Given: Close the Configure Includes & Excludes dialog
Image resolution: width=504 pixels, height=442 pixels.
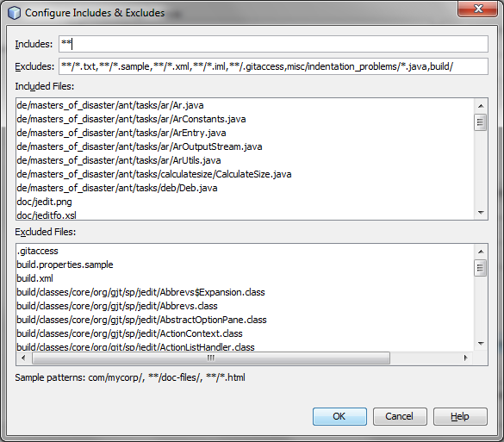Looking at the screenshot, I should 477,9.
